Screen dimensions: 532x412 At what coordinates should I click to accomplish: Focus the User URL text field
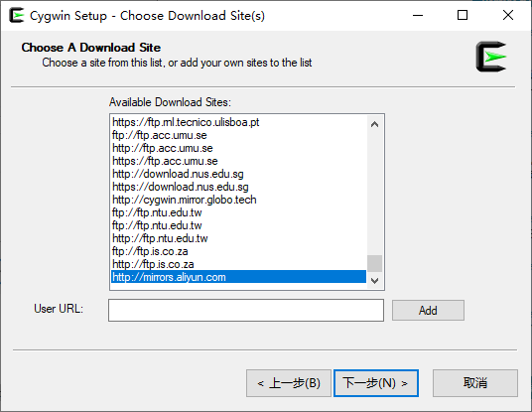[x=246, y=310]
